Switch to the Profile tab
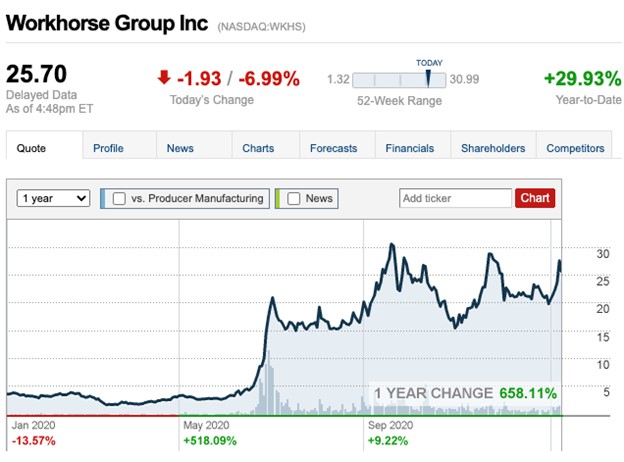Image resolution: width=624 pixels, height=462 pixels. (108, 148)
